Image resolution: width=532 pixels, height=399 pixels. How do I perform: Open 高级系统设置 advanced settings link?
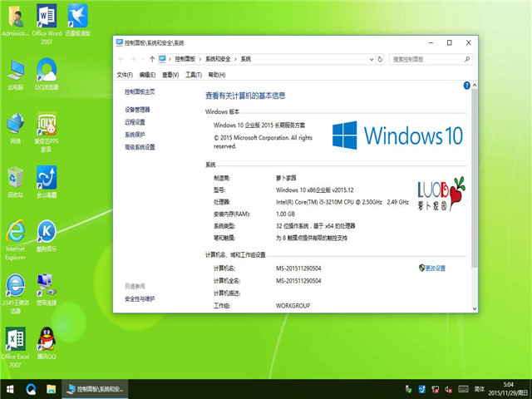click(x=140, y=147)
